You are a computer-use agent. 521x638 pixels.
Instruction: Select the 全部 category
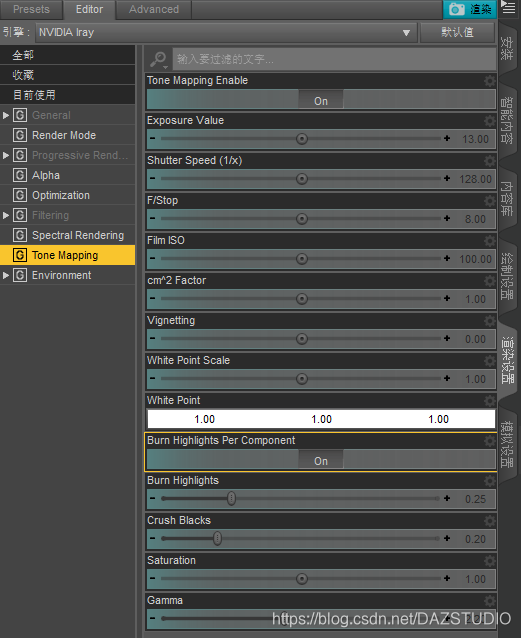coord(68,55)
